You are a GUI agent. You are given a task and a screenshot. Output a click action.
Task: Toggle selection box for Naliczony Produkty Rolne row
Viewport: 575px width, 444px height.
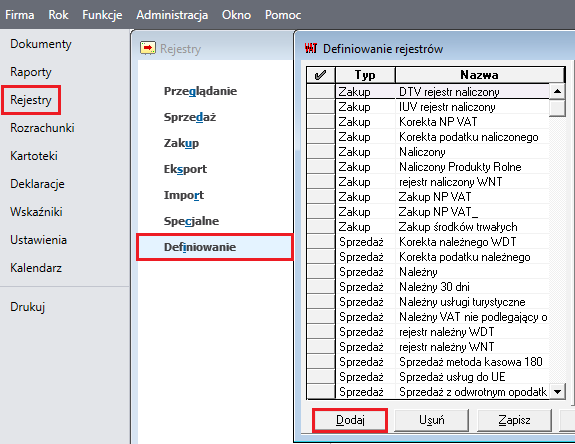(x=321, y=166)
